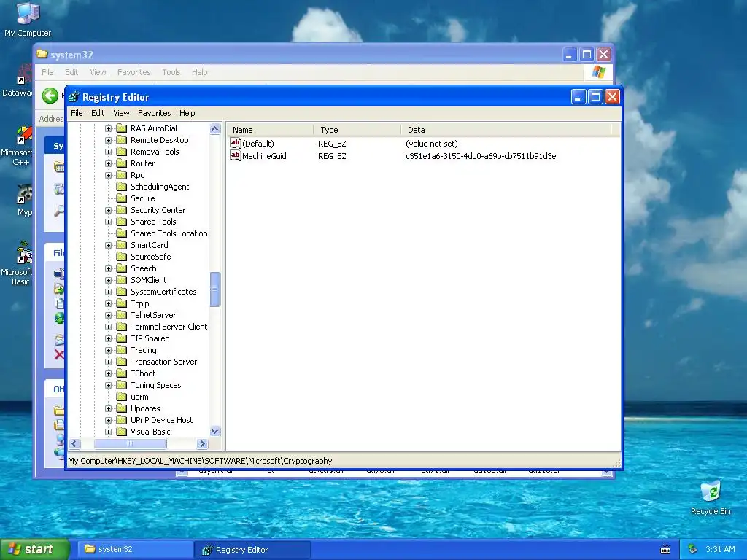Open the Registry Editor File menu
747x560 pixels.
coord(77,113)
